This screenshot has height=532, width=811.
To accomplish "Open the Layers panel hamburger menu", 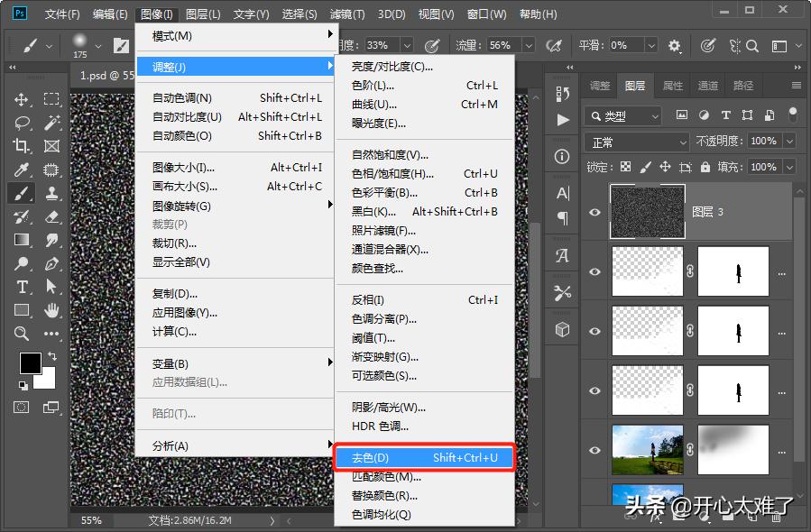I will [797, 86].
